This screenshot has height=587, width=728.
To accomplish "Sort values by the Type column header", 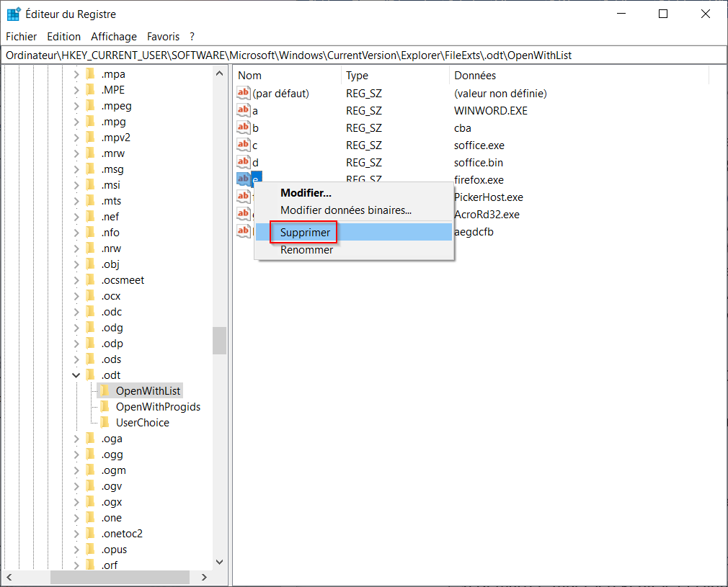I will [395, 75].
